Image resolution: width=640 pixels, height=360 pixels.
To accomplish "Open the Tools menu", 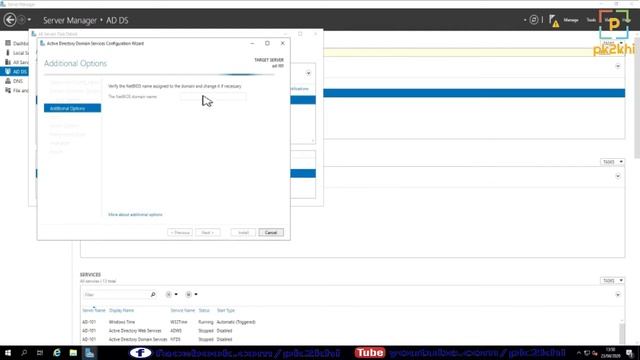I will pyautogui.click(x=591, y=20).
